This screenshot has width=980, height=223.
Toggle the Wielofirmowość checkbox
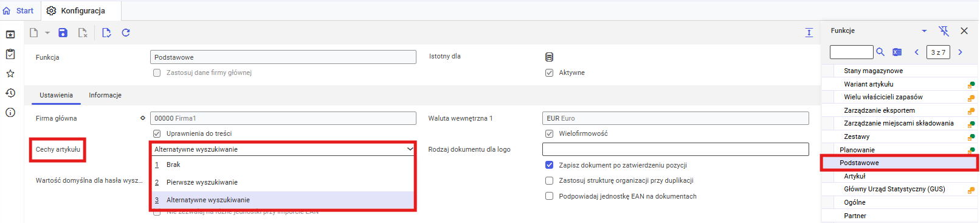pyautogui.click(x=550, y=133)
